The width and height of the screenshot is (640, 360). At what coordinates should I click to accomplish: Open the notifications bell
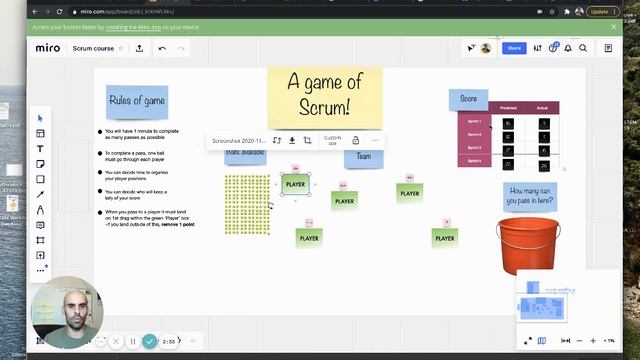568,48
